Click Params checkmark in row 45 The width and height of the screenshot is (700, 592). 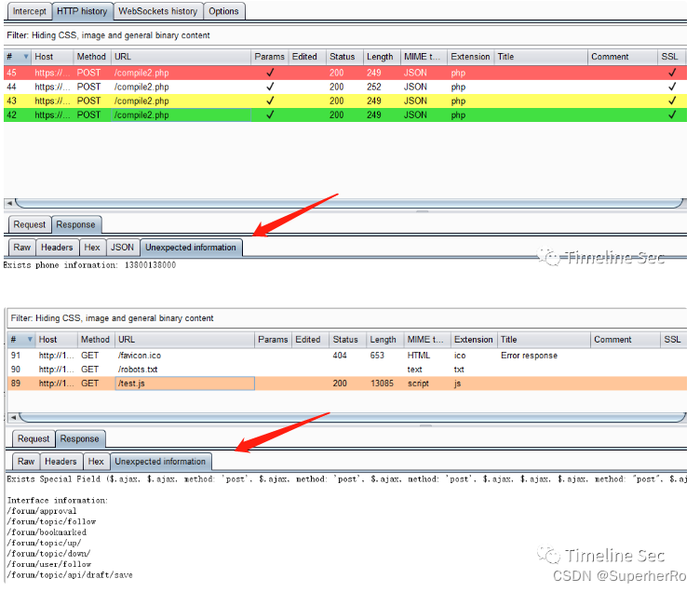[270, 73]
